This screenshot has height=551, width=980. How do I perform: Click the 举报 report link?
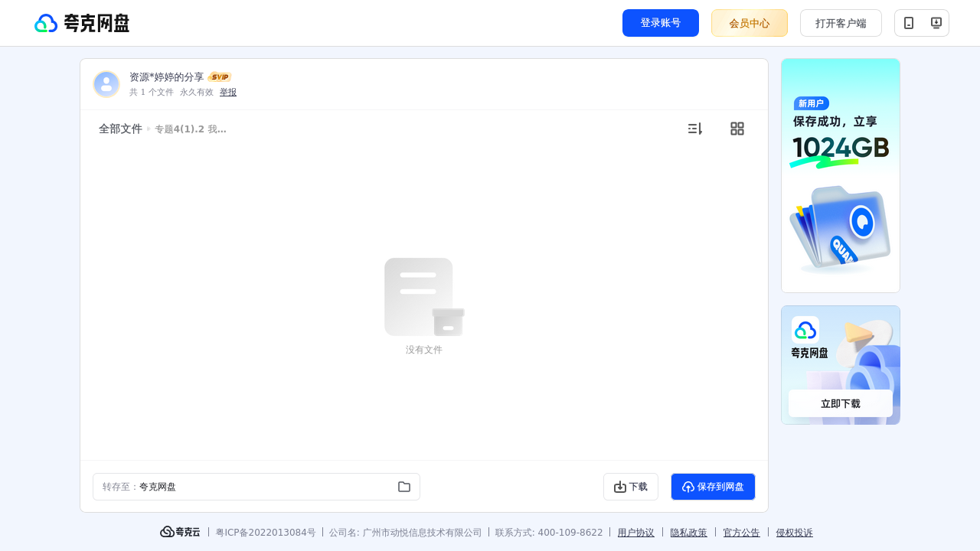tap(228, 92)
